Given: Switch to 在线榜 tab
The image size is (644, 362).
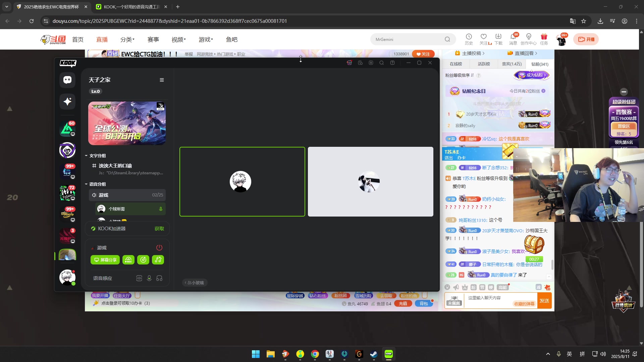Looking at the screenshot, I should pyautogui.click(x=456, y=64).
